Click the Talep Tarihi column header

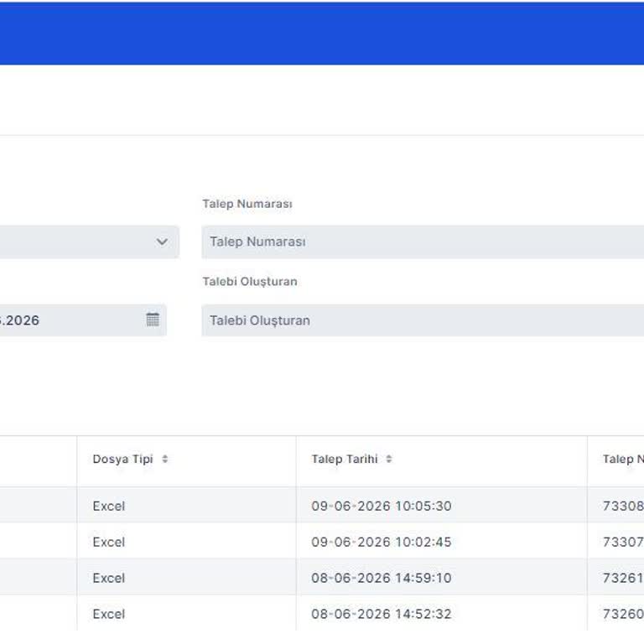pyautogui.click(x=442, y=461)
